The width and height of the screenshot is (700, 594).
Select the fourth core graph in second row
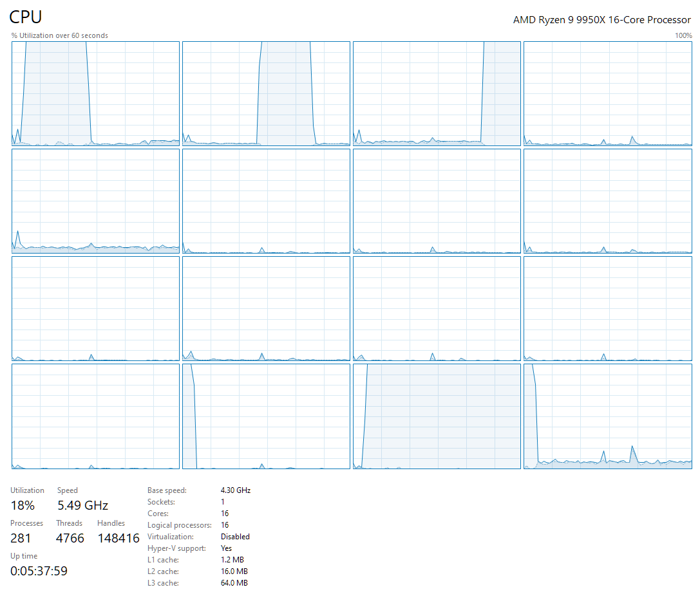tap(607, 201)
